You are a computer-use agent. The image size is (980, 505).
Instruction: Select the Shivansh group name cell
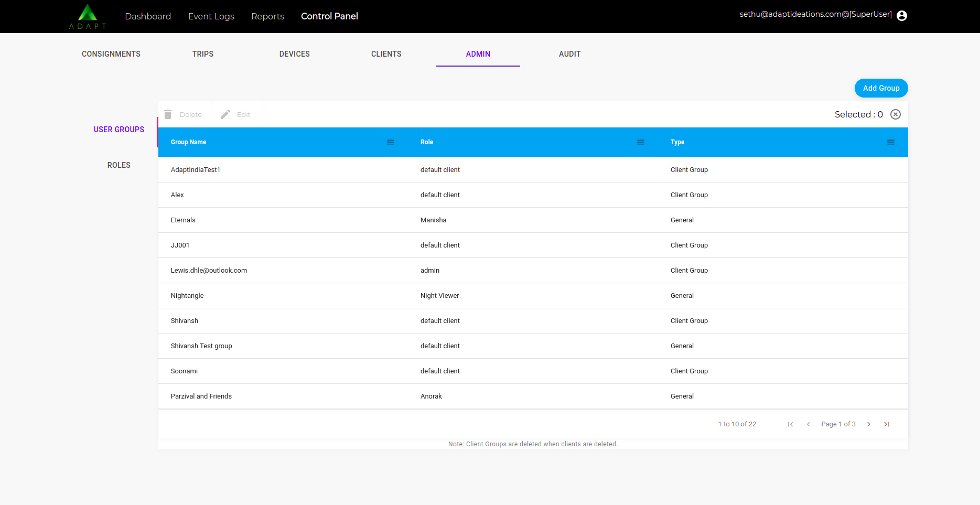click(x=185, y=321)
